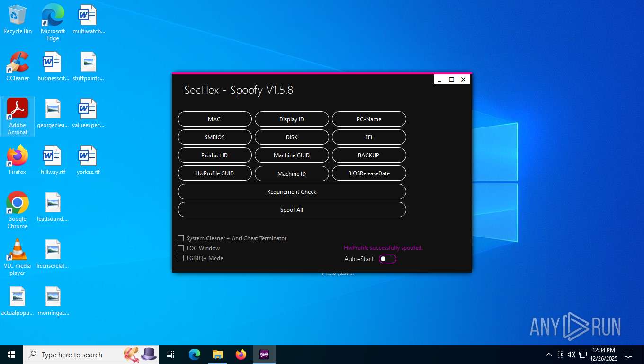The width and height of the screenshot is (644, 364).
Task: Click the BIOSReleaseDate button
Action: tap(369, 173)
